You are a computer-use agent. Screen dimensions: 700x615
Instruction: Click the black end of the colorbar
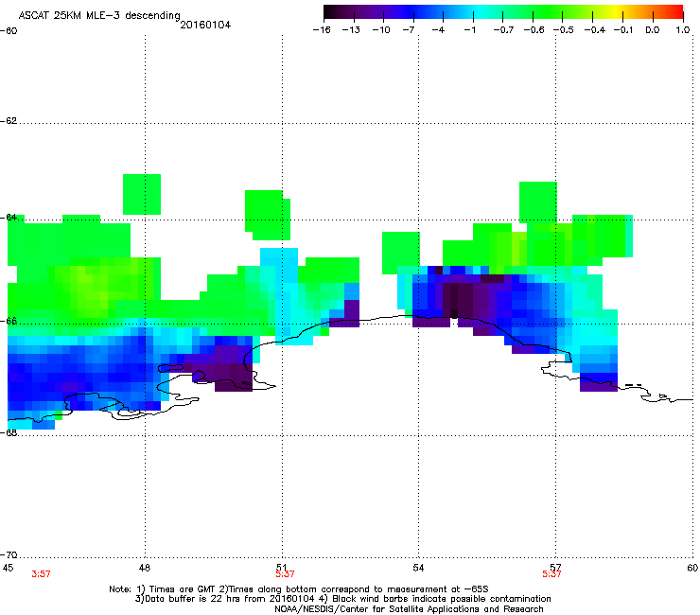tap(328, 11)
